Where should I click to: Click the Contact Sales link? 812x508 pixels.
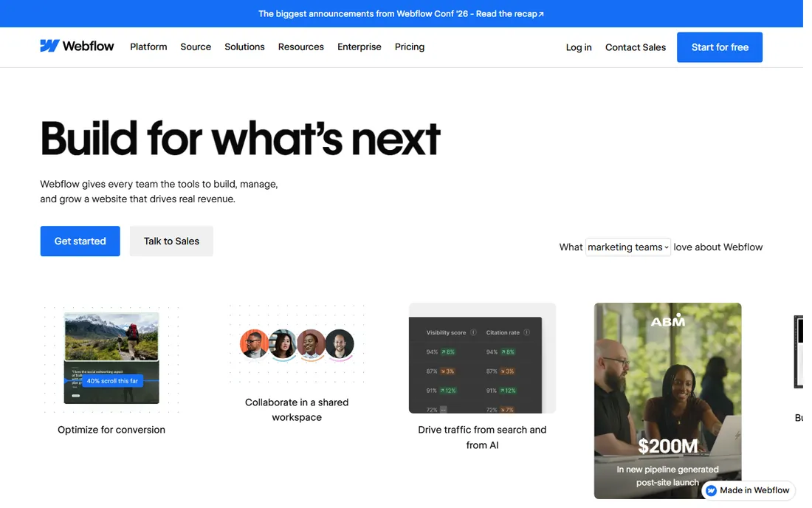point(636,47)
